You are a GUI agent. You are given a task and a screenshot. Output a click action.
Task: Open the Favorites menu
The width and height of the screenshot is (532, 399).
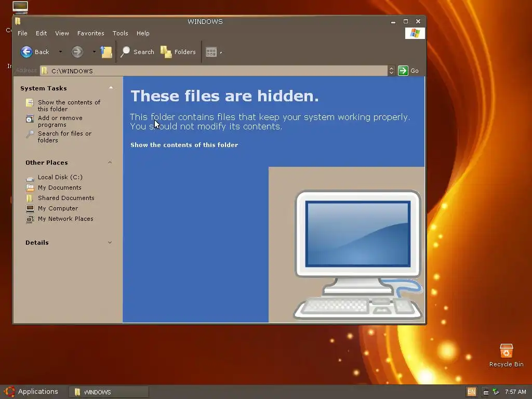90,33
